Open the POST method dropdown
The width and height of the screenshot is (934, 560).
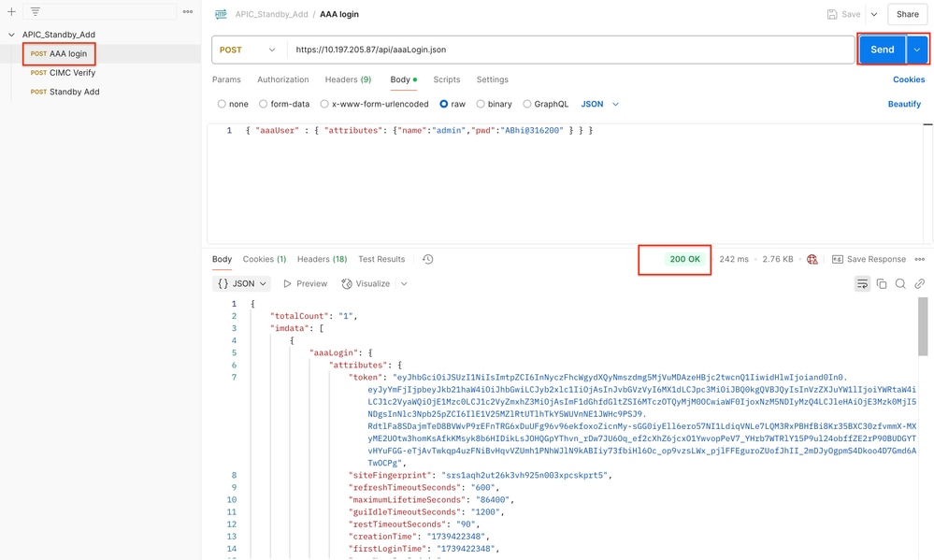coord(247,50)
